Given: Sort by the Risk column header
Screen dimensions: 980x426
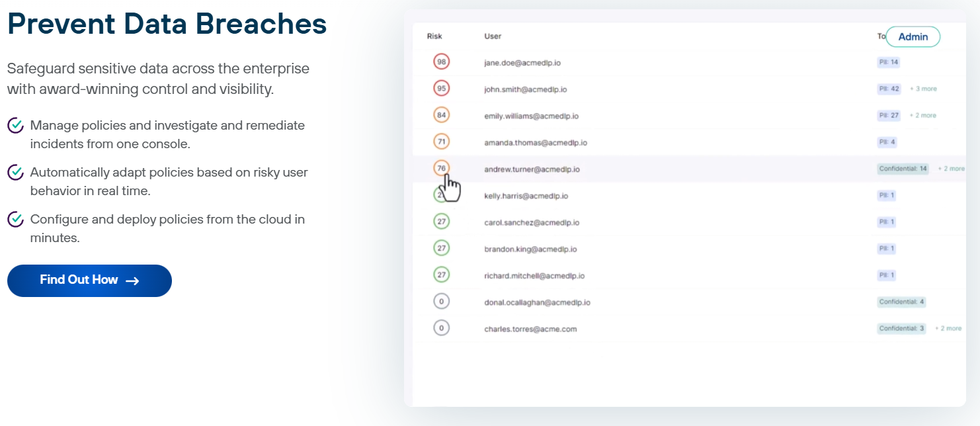Looking at the screenshot, I should tap(434, 36).
